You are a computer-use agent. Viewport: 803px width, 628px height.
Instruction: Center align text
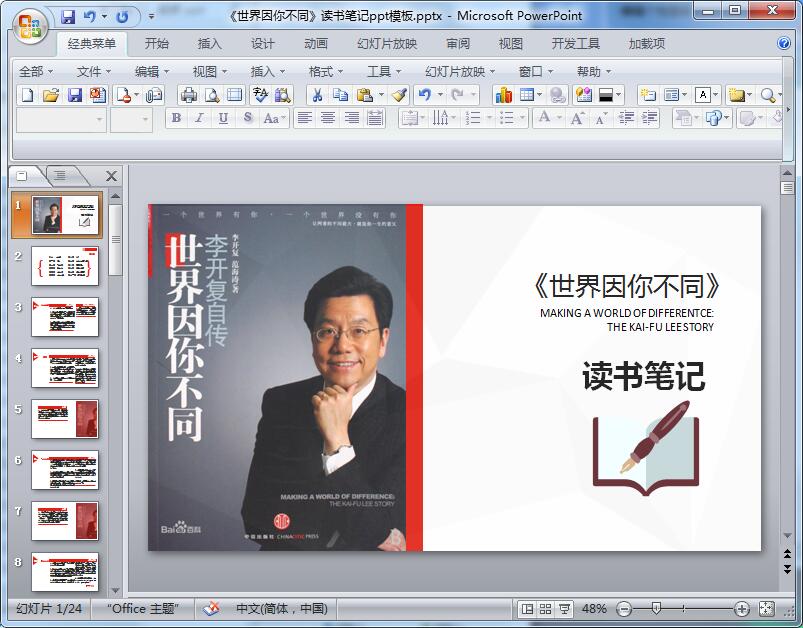(328, 118)
